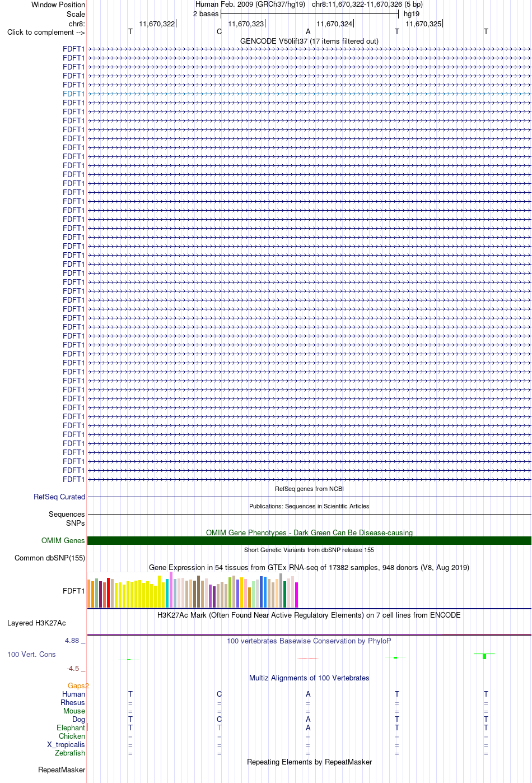Select the A base in the complement row
Image resolution: width=532 pixels, height=783 pixels.
308,32
